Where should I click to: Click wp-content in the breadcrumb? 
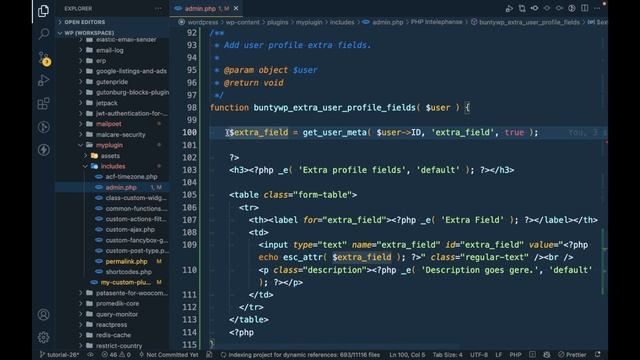coord(242,22)
